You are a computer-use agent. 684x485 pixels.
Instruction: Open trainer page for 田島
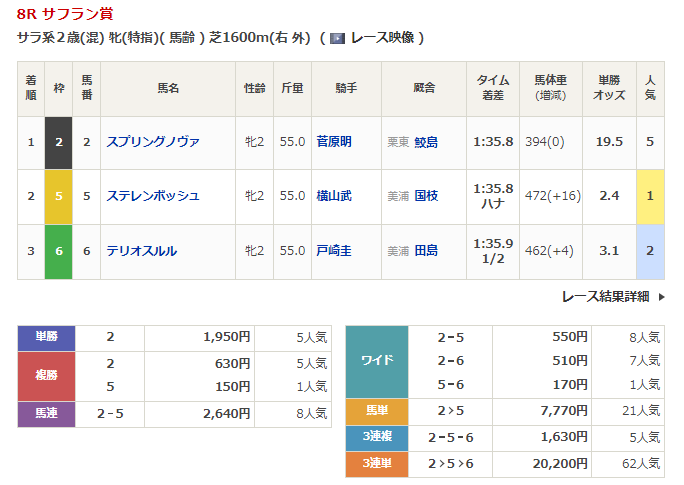click(426, 250)
